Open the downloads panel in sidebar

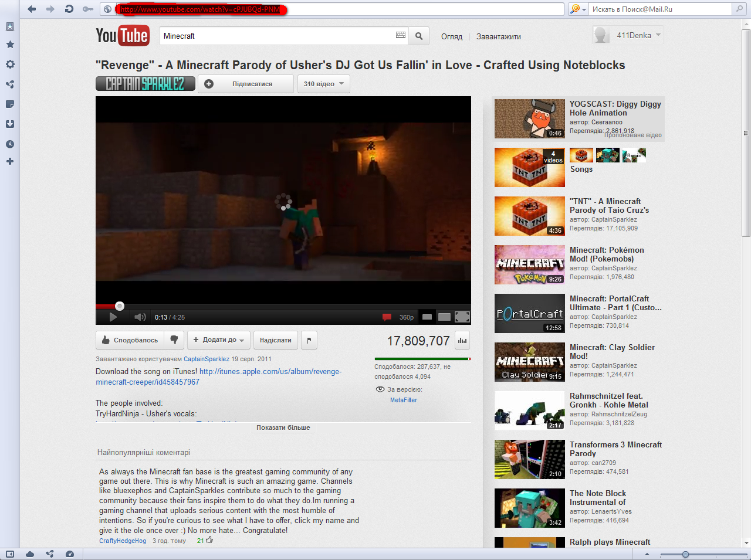[10, 124]
